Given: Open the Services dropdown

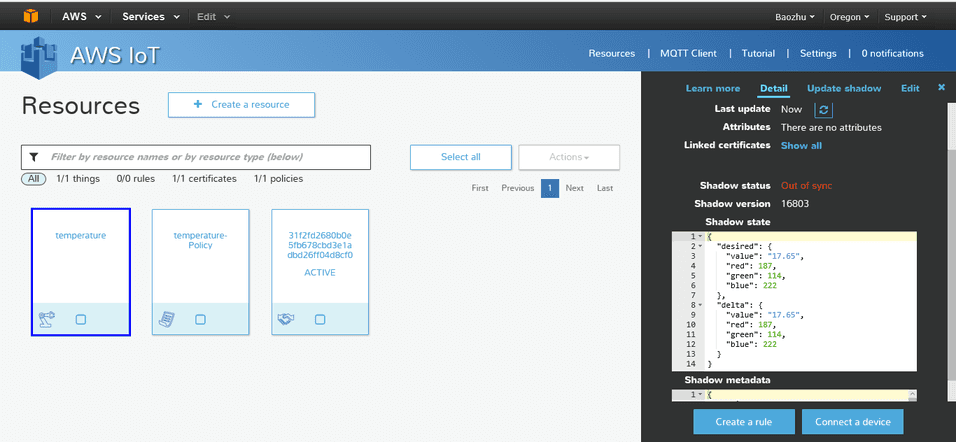Looking at the screenshot, I should click(151, 16).
